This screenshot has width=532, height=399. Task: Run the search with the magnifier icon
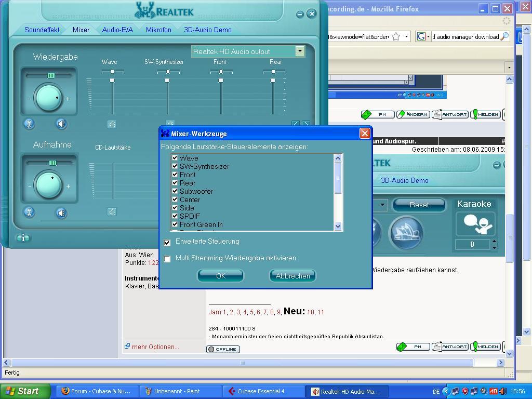[504, 36]
